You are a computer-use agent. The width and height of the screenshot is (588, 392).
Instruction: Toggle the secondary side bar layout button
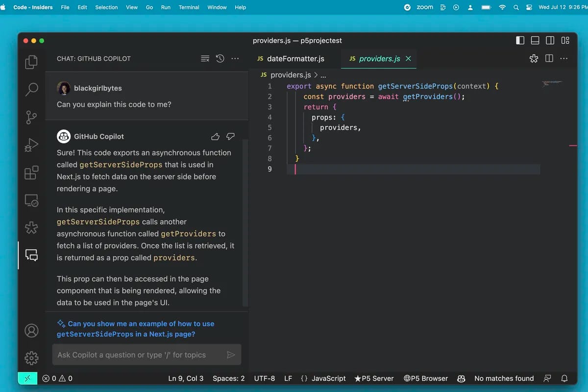550,41
